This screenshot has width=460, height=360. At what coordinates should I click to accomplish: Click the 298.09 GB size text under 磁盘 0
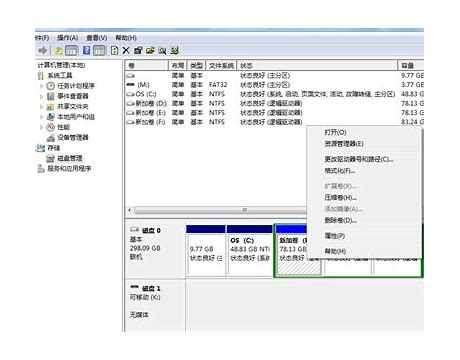(x=145, y=248)
